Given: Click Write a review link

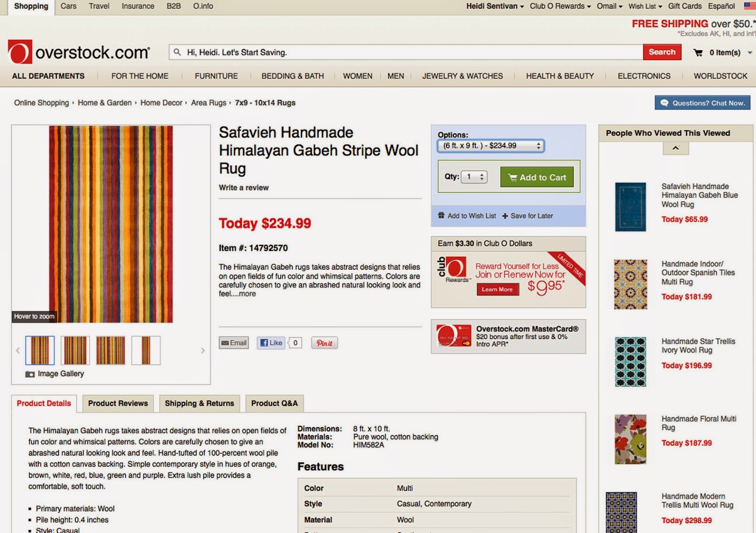Looking at the screenshot, I should [243, 187].
